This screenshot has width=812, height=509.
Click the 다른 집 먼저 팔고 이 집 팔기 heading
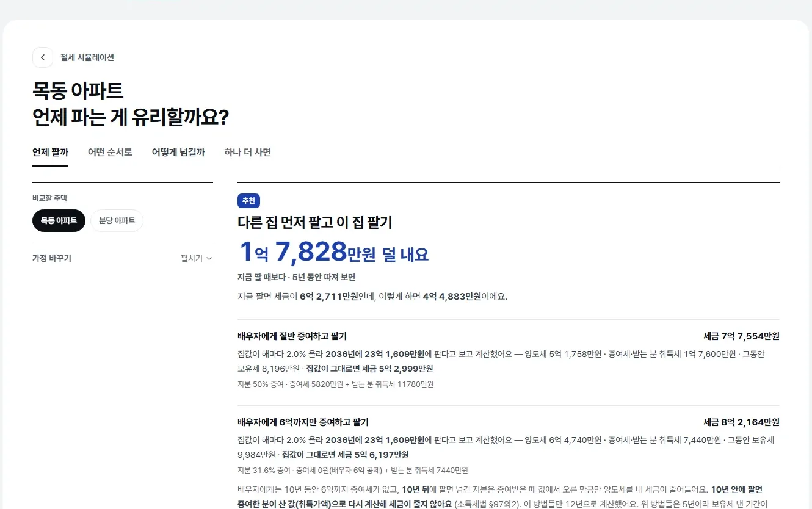pos(314,223)
